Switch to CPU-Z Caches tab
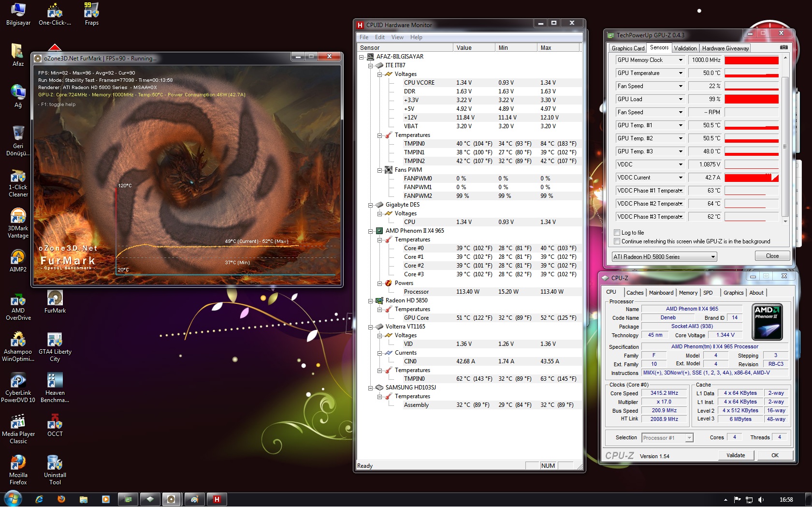812x508 pixels. tap(635, 293)
